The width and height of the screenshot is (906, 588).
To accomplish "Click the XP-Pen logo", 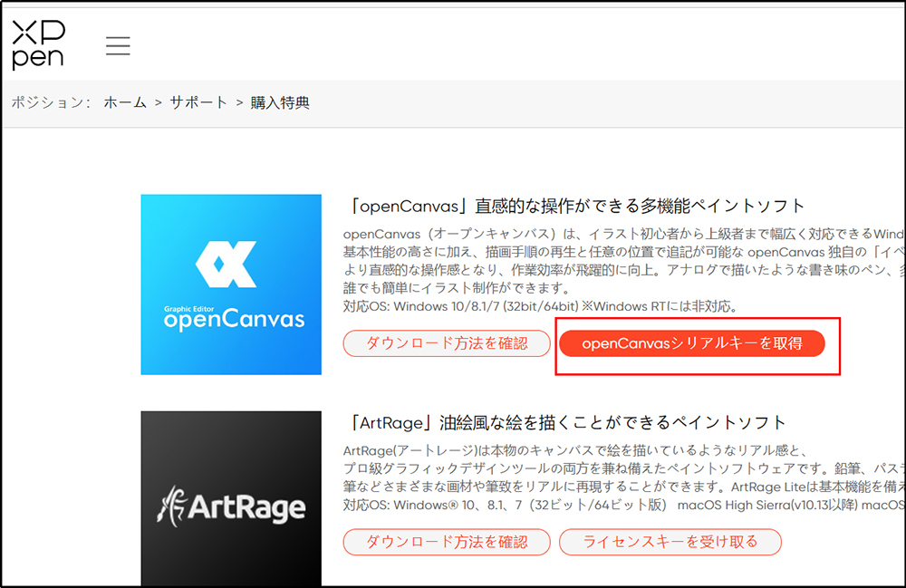I will [36, 43].
